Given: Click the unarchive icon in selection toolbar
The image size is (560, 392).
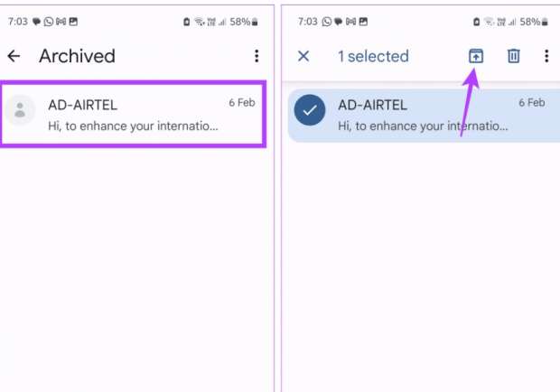Looking at the screenshot, I should click(x=476, y=56).
